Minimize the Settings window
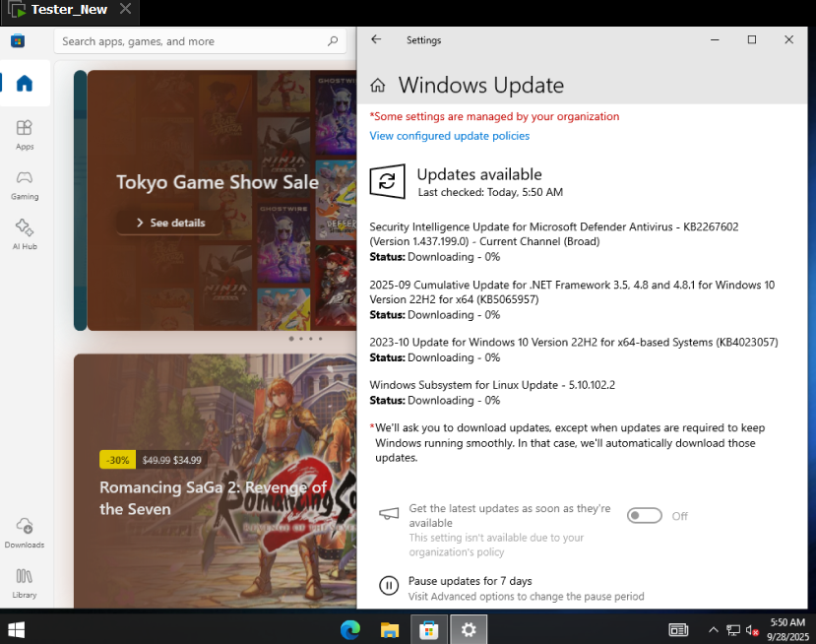Screen dimensions: 816x644 715,39
